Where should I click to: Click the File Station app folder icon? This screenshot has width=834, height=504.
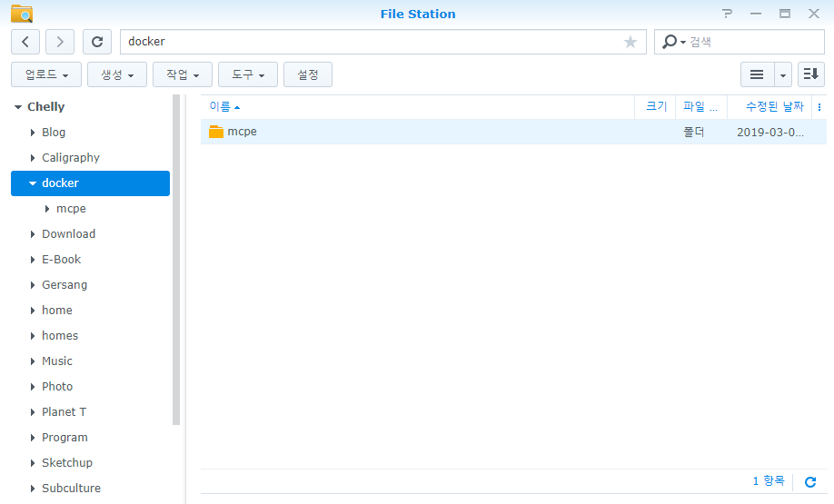(x=22, y=14)
